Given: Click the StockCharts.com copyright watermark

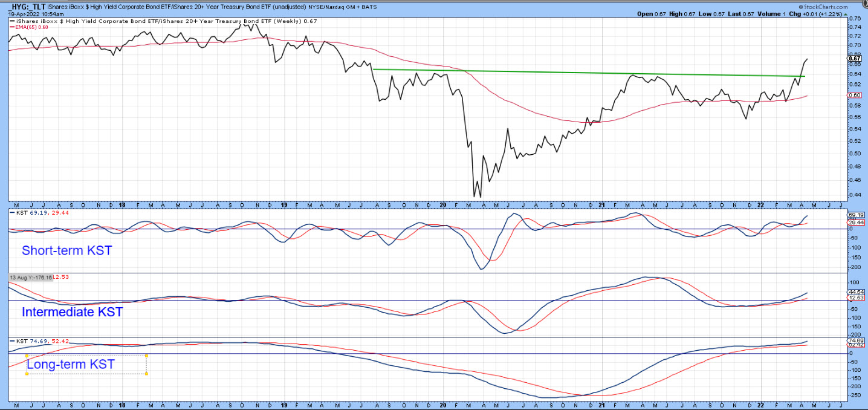Looking at the screenshot, I should pyautogui.click(x=827, y=7).
